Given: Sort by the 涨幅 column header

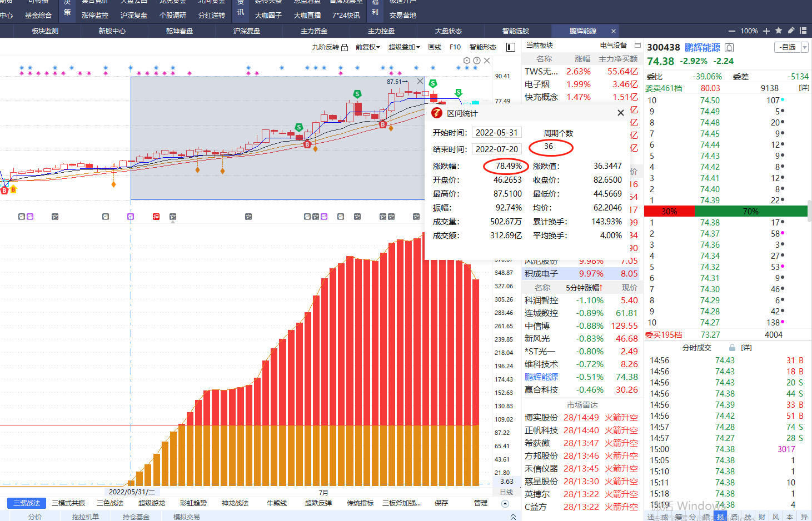Looking at the screenshot, I should (x=582, y=59).
